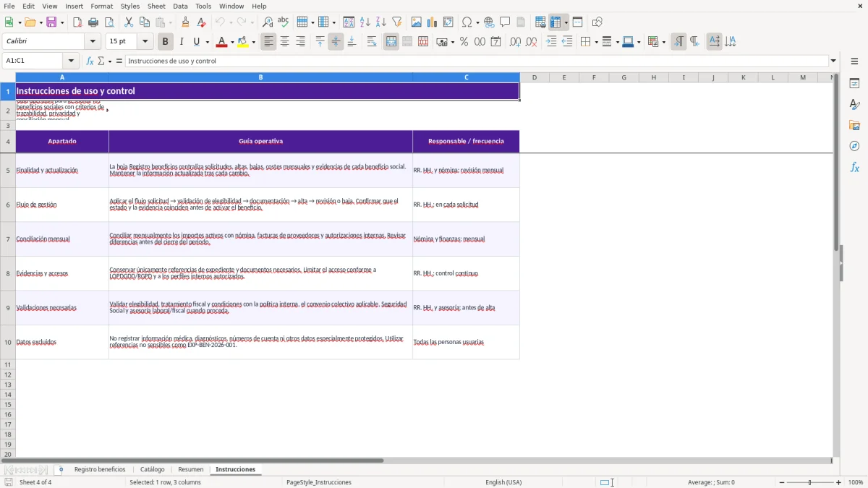
Task: Activate Clone Formatting paintbrush
Action: (185, 22)
